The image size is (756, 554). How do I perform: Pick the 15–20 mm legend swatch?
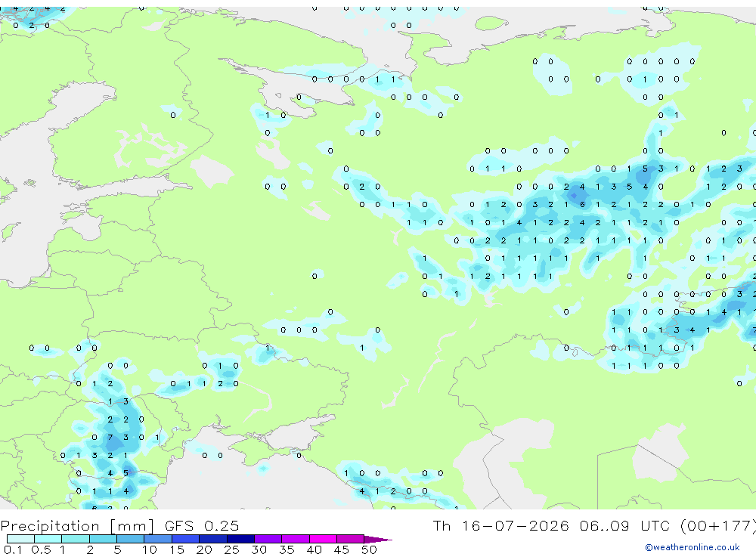[186, 539]
